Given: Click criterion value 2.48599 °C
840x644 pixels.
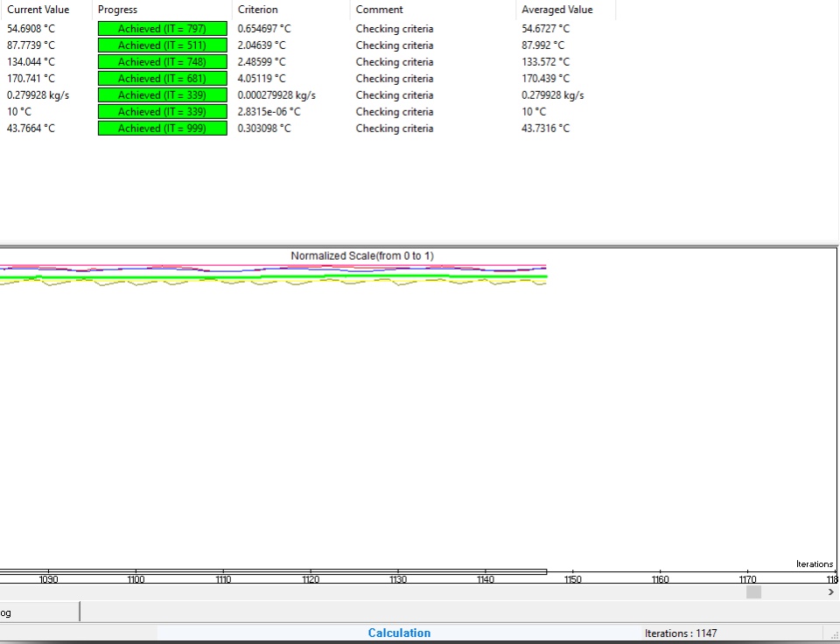Looking at the screenshot, I should [x=262, y=61].
